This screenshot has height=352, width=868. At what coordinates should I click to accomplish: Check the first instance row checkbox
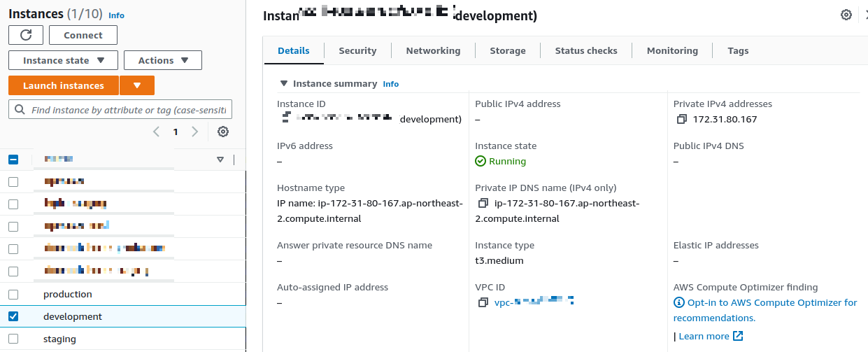pos(13,182)
